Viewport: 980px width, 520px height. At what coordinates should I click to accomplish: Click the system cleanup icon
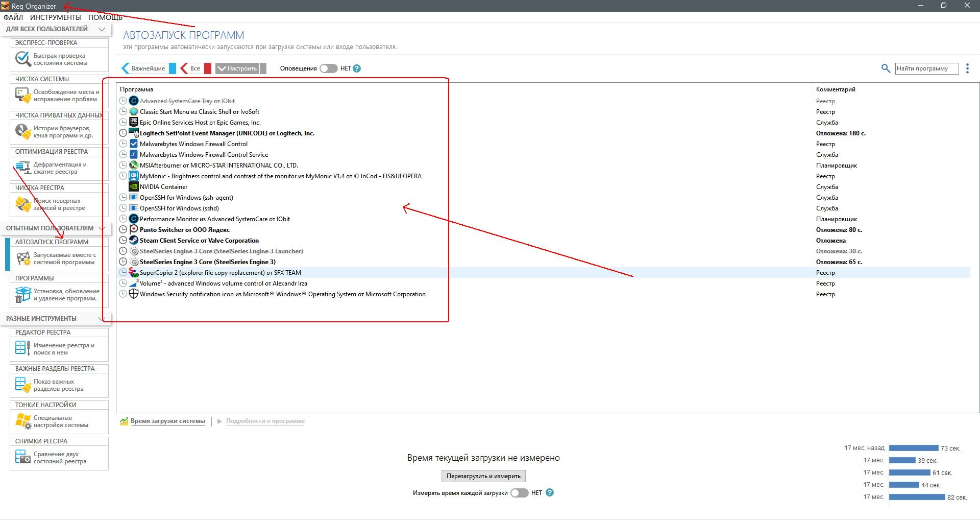23,96
